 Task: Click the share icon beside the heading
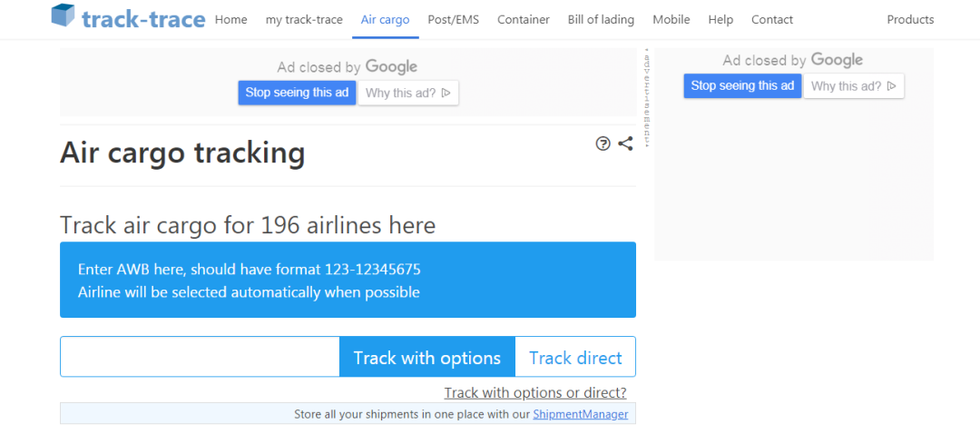pyautogui.click(x=625, y=143)
